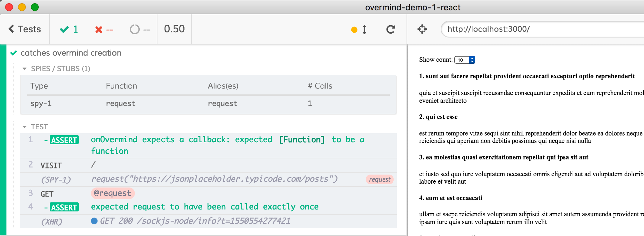Screen dimensions: 644x236
Task: Toggle auto-scrolling arrow icon
Action: point(364,30)
